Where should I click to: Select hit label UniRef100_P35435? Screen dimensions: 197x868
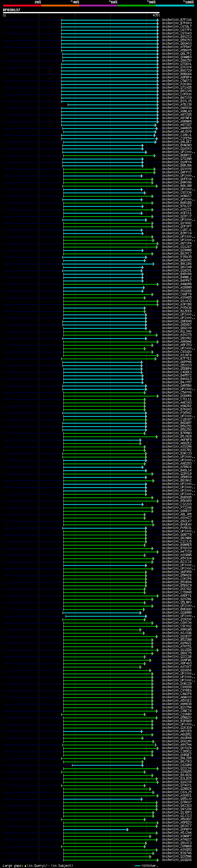coord(176,257)
